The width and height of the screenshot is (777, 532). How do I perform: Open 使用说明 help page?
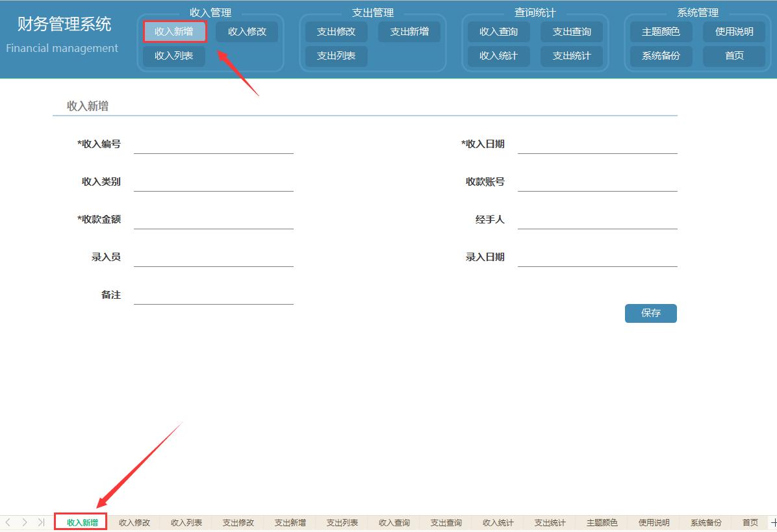734,31
